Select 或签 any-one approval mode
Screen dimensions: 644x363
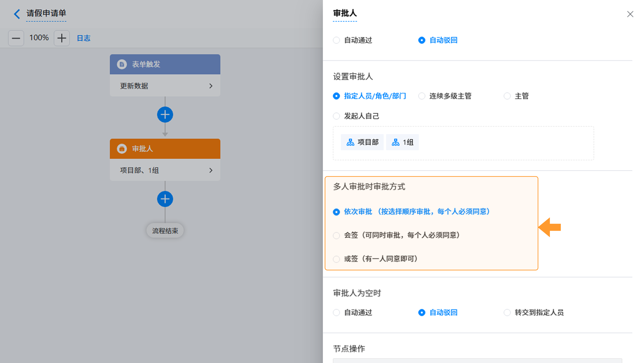(x=375, y=259)
